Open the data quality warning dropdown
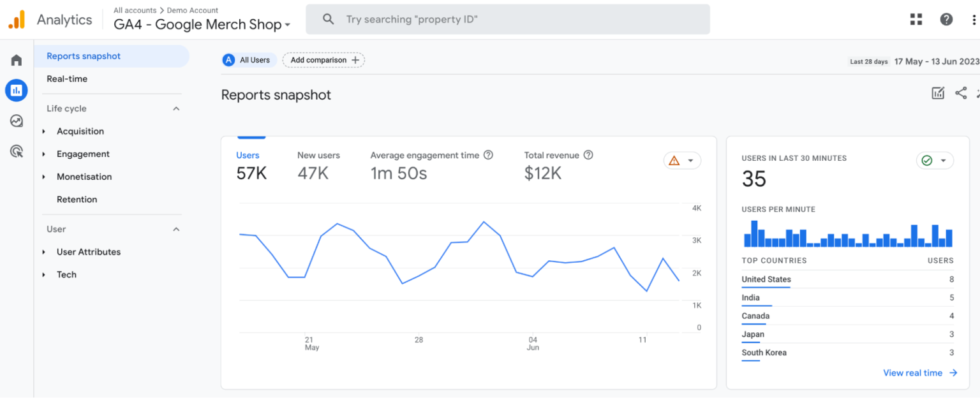980x398 pixels. pos(682,160)
